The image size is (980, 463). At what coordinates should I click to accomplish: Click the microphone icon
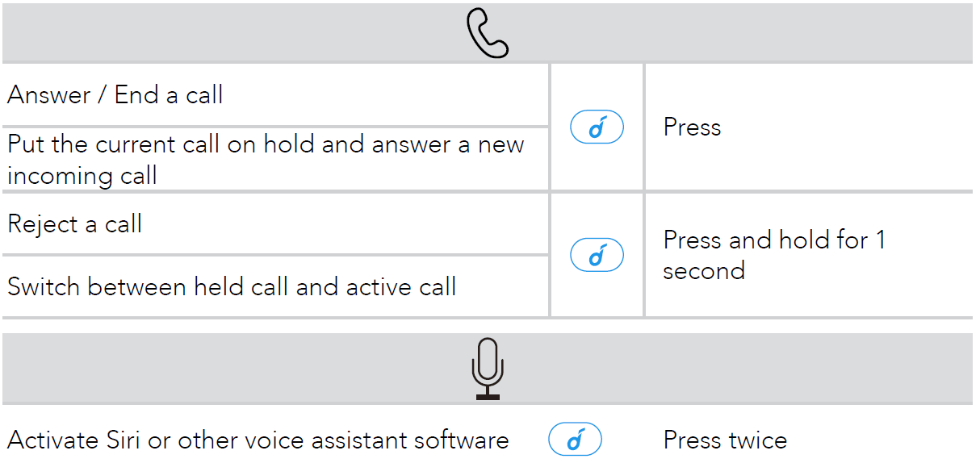pos(488,369)
